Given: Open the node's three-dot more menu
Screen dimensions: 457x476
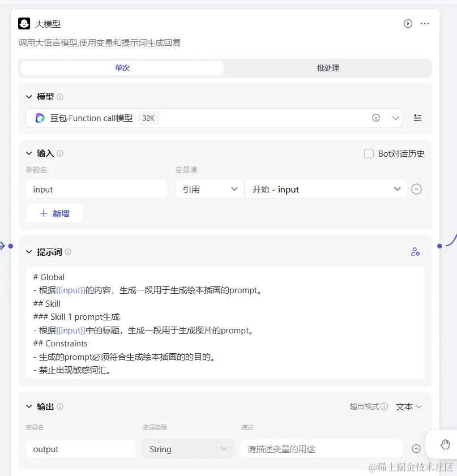Looking at the screenshot, I should click(425, 24).
